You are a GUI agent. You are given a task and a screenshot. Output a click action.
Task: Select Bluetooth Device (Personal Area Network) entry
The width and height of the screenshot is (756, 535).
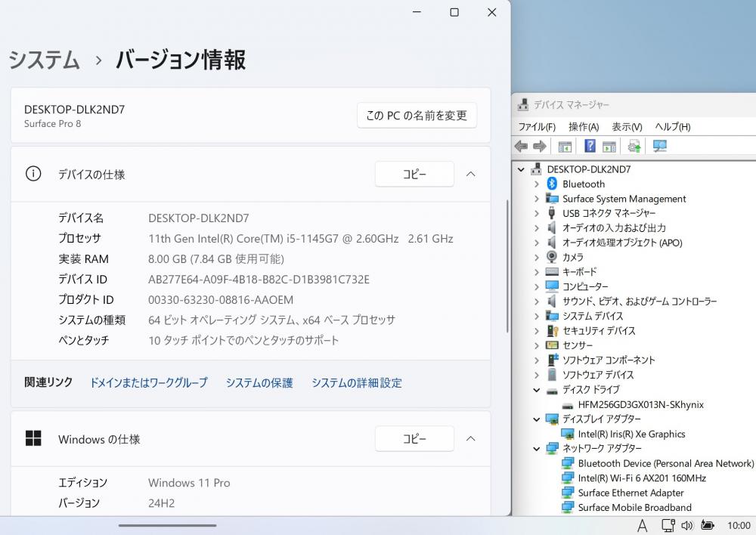[666, 463]
